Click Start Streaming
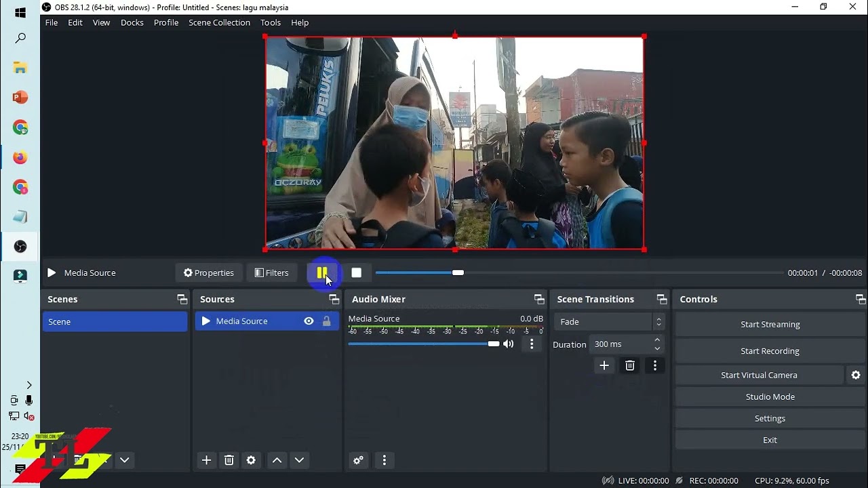868x488 pixels. [x=770, y=324]
